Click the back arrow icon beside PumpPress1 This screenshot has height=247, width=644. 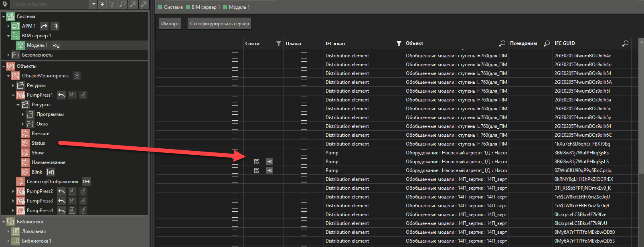(x=61, y=95)
